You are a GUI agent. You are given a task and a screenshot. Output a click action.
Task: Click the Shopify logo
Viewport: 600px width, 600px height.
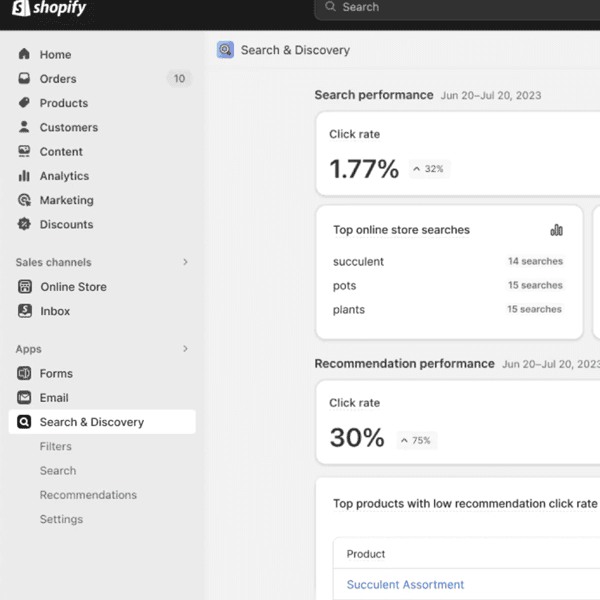pos(49,8)
